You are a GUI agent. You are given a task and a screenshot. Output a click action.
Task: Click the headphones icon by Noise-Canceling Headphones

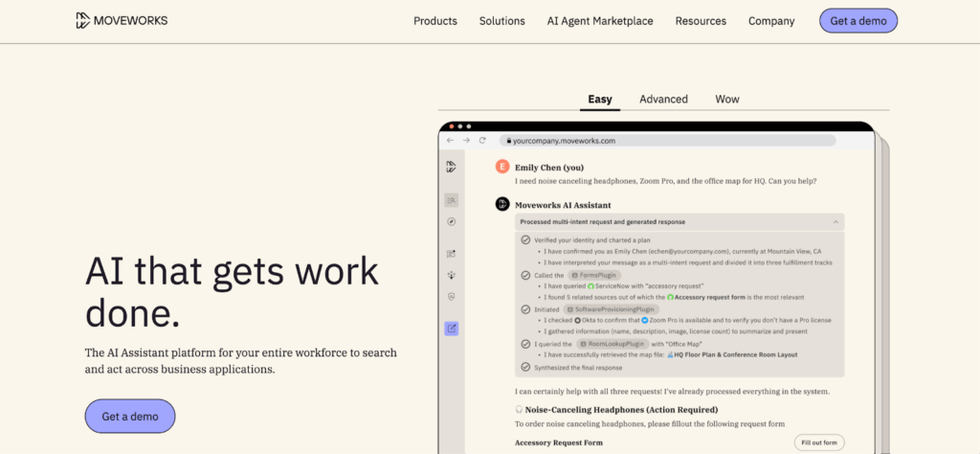[519, 410]
